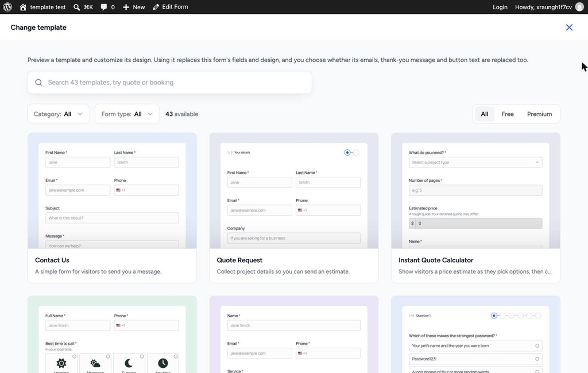Click the magnifier icon in template search
This screenshot has width=588, height=373.
[38, 83]
